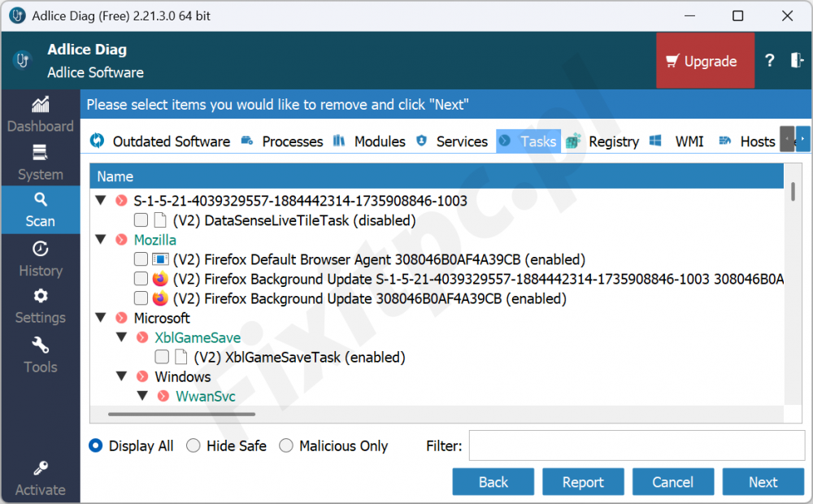Check the XblGameSaveTask checkbox
The width and height of the screenshot is (813, 504).
(x=163, y=357)
